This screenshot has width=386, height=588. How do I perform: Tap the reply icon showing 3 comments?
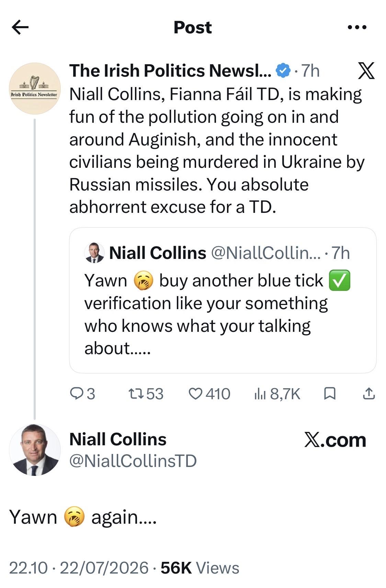pyautogui.click(x=82, y=394)
